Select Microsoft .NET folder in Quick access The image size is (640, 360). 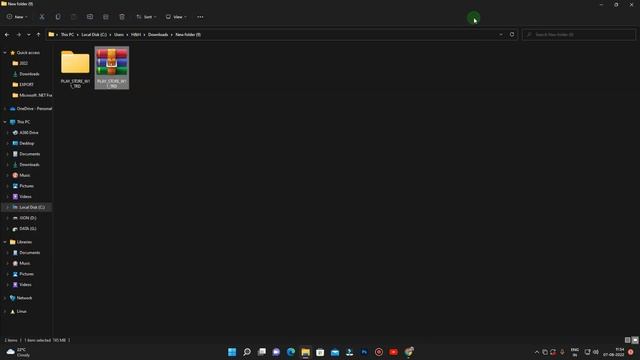click(x=36, y=95)
